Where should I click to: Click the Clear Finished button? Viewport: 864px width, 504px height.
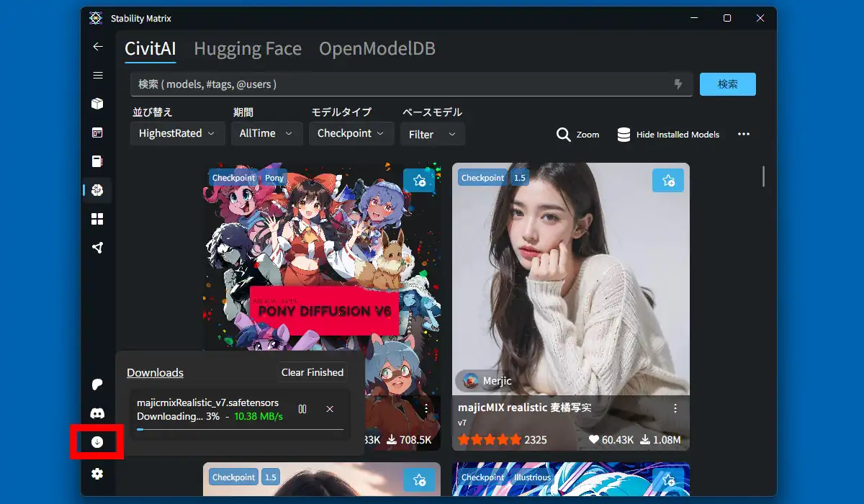pyautogui.click(x=312, y=372)
